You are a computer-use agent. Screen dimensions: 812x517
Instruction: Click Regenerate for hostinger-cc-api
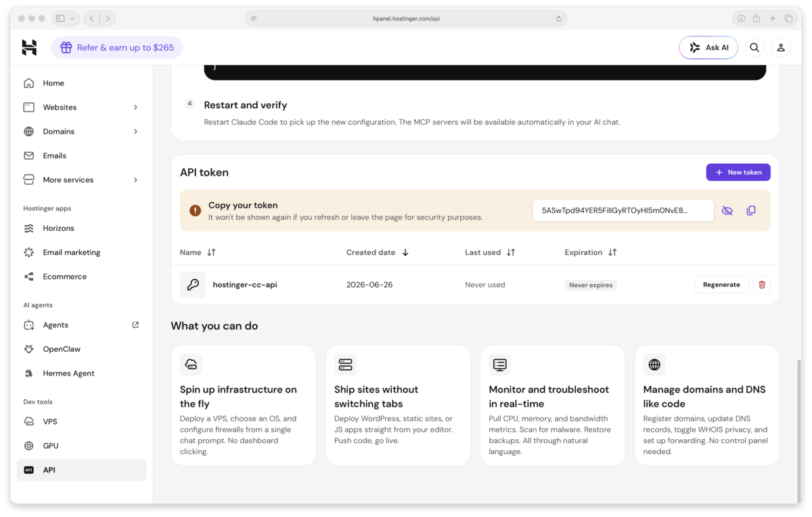(x=721, y=285)
